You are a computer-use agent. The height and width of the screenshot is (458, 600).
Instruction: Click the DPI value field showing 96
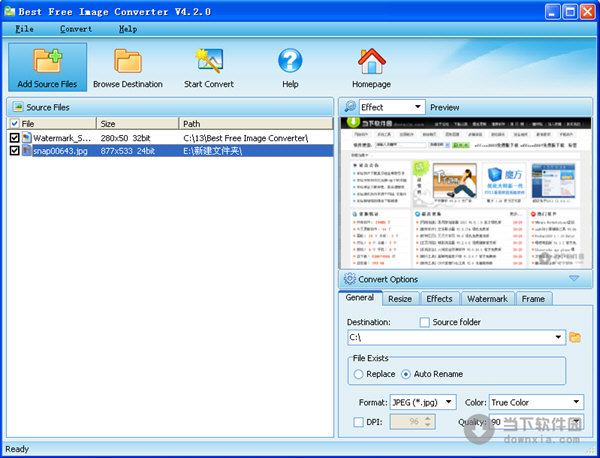click(407, 422)
